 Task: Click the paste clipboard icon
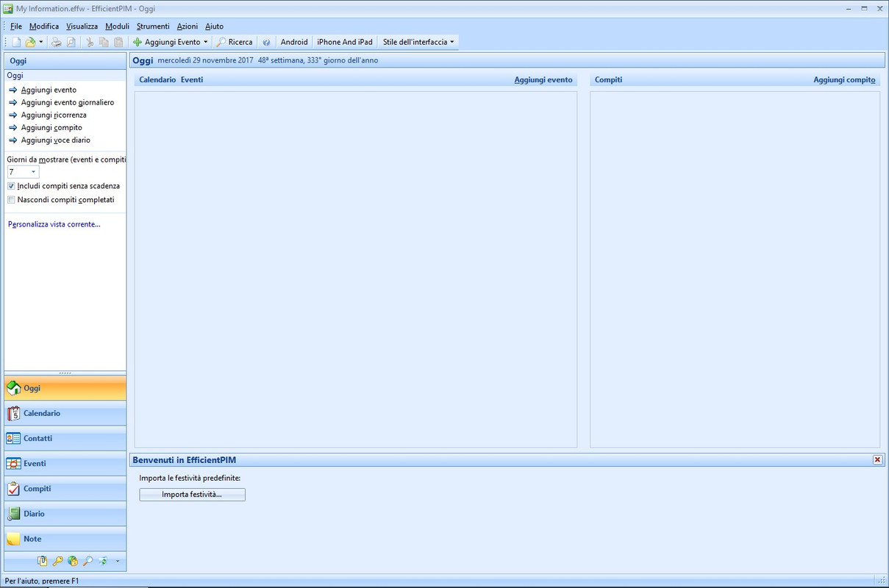118,42
